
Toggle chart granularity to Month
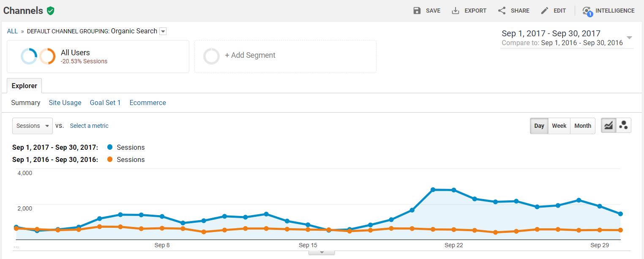click(583, 126)
